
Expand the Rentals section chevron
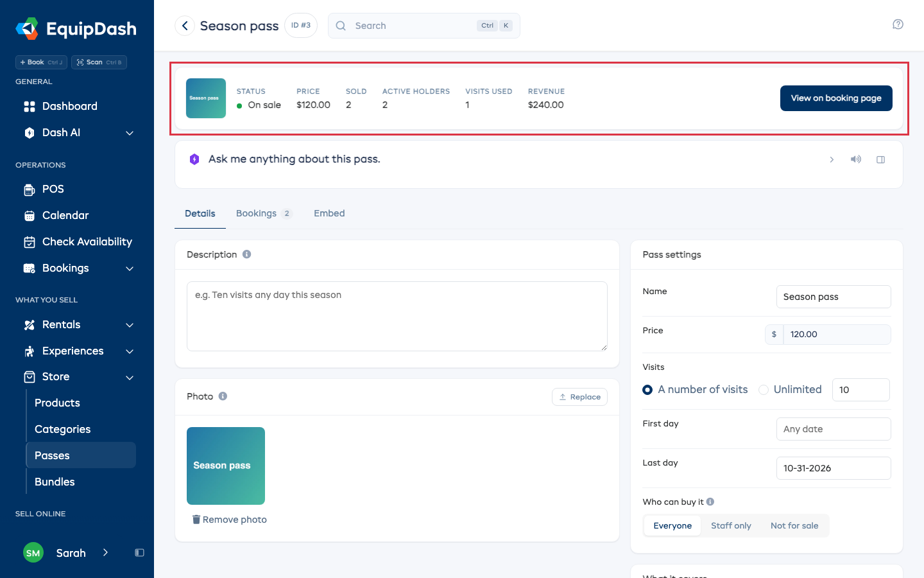[130, 325]
